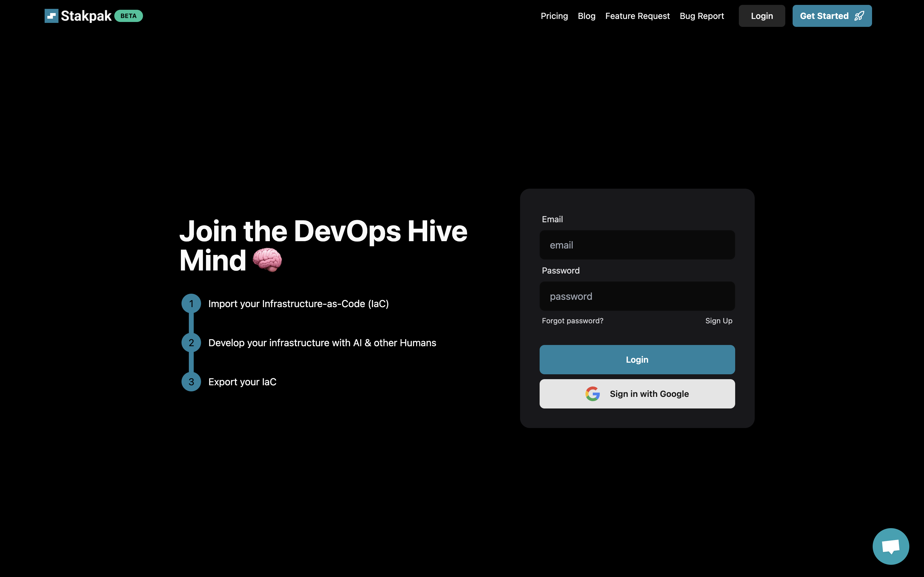This screenshot has width=924, height=577.
Task: Click the Google logo icon
Action: 592,394
